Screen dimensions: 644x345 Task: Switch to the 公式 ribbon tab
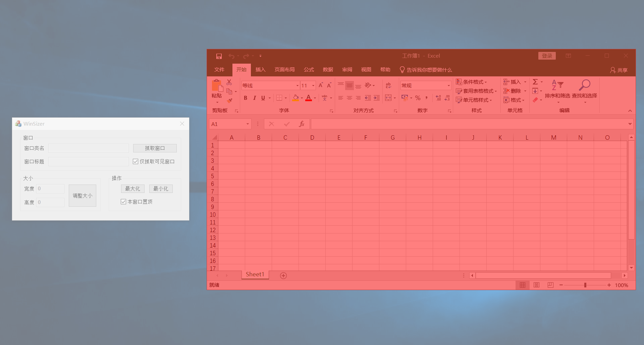click(309, 70)
